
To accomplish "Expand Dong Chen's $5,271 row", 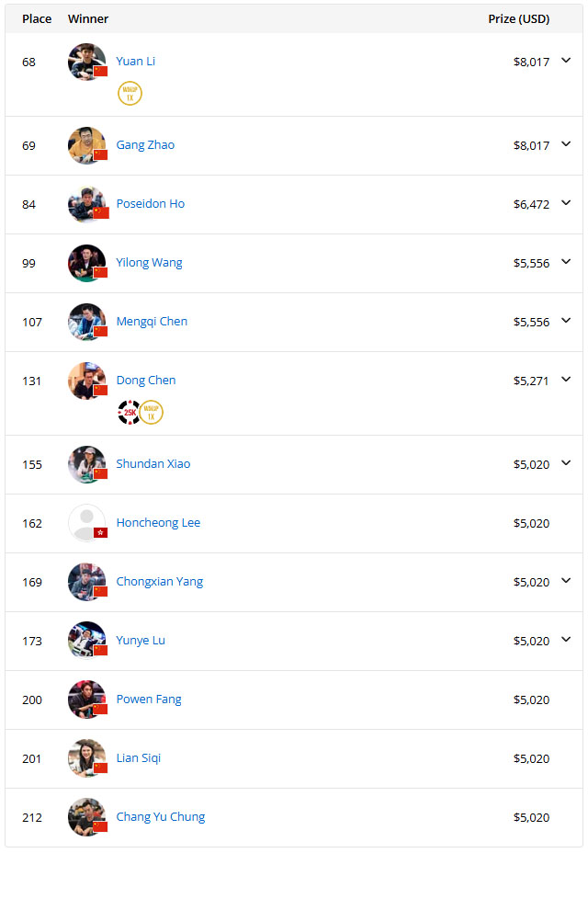I will pos(566,380).
